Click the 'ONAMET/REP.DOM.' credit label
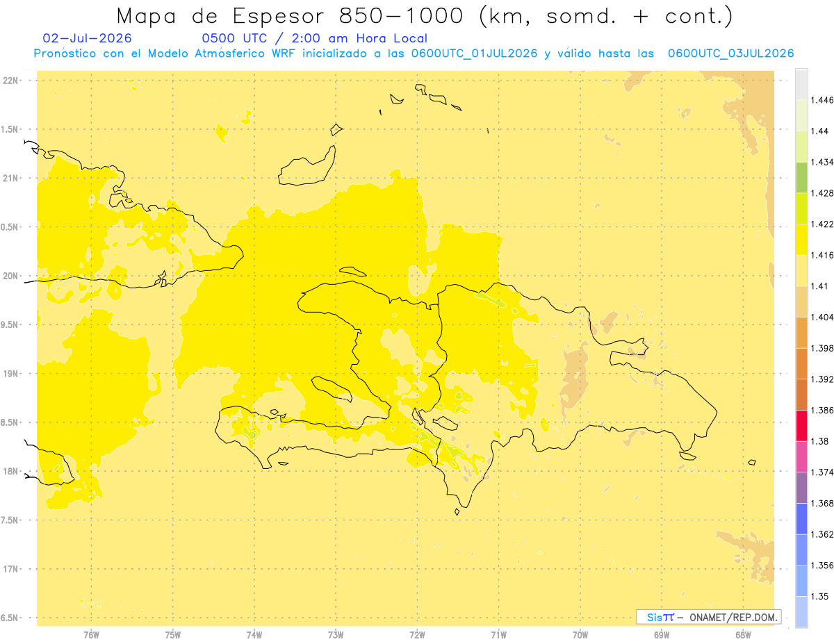Viewport: 834px width, 644px height. pos(735,617)
